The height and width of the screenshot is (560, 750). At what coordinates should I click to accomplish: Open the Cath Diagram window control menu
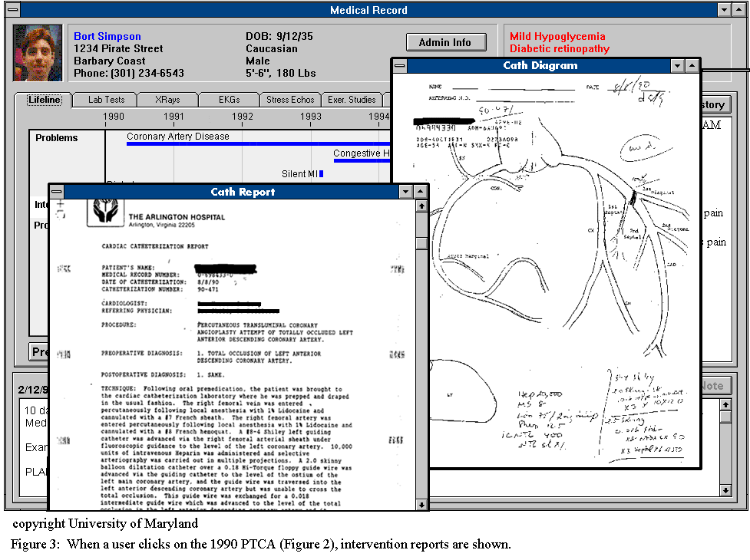[400, 65]
